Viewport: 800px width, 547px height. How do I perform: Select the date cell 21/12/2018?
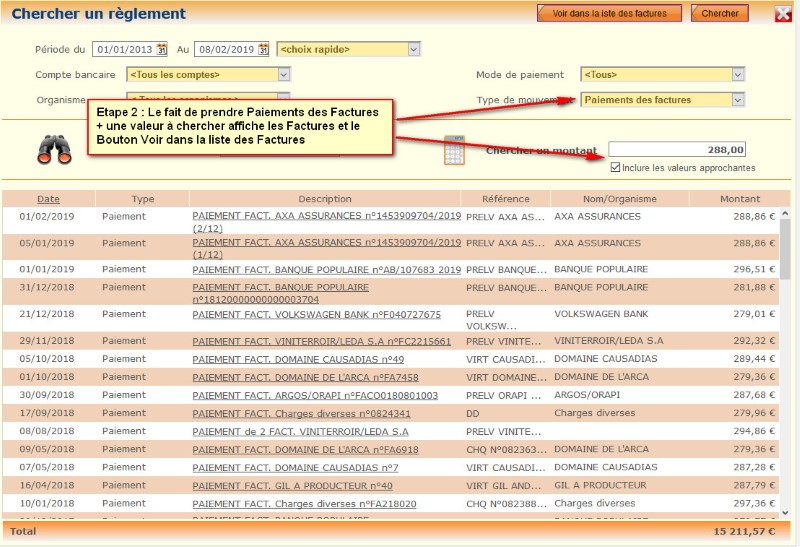47,314
